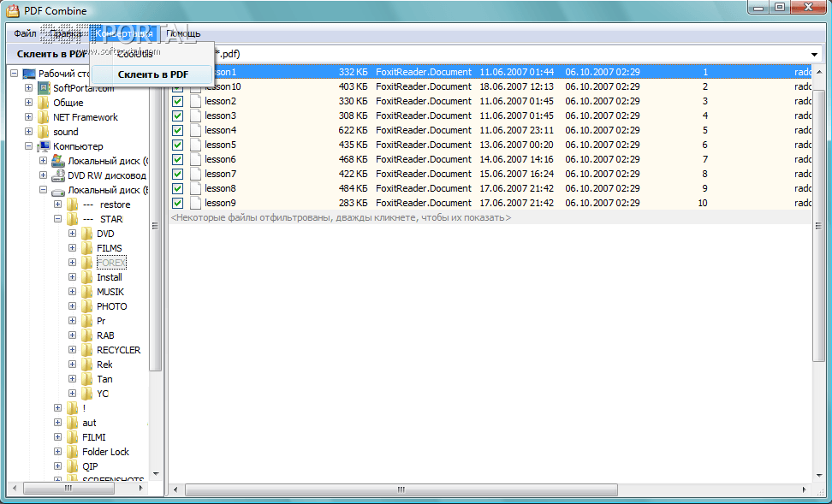Click the Рабочий стол desktop icon
This screenshot has height=504, width=832.
[x=29, y=74]
